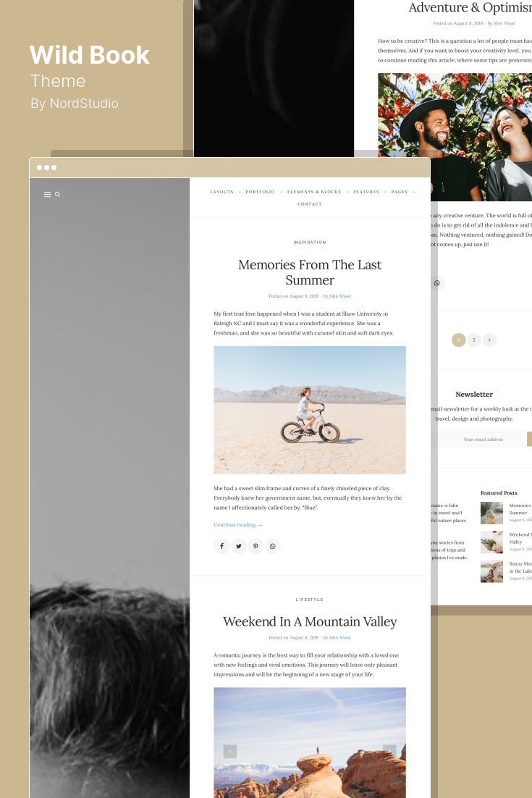Go to pagination page 2
The image size is (532, 798).
(474, 340)
